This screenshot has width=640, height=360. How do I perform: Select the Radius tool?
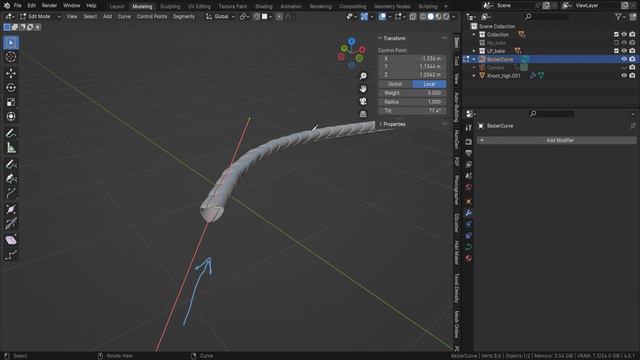11,209
